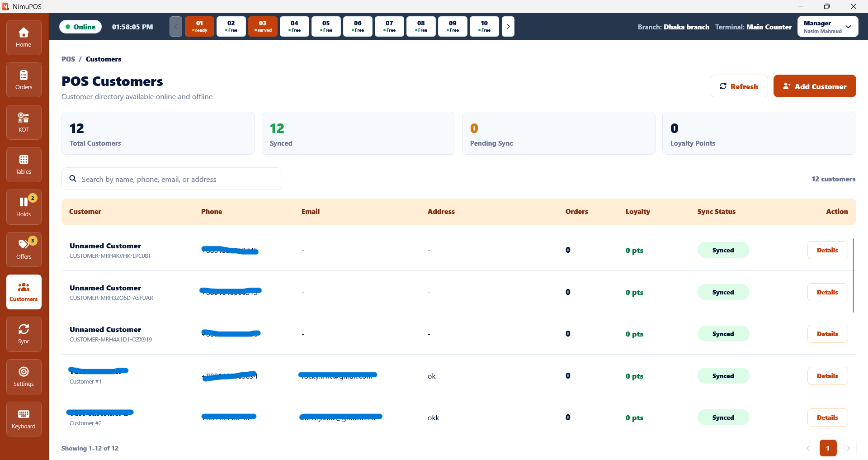Click the Phone column header
This screenshot has height=460, width=868.
click(212, 211)
